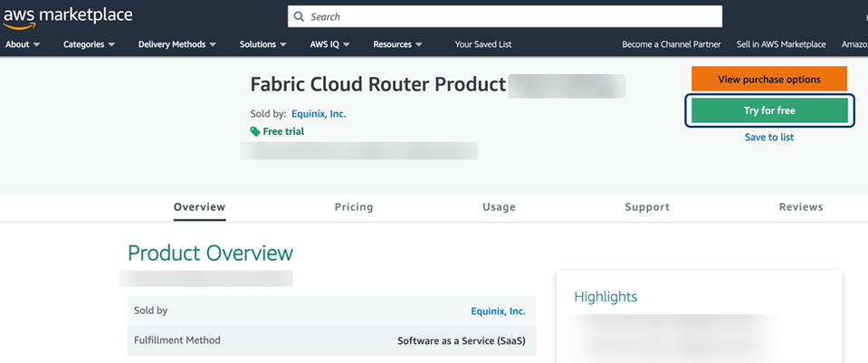Click the Highlights heading
868x363 pixels.
click(606, 297)
